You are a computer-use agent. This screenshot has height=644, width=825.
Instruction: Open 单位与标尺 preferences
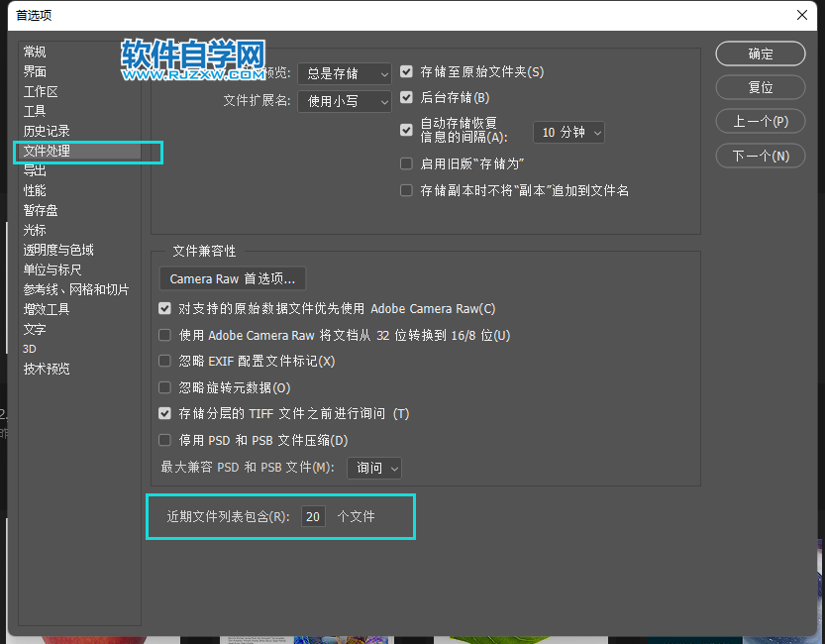(52, 269)
